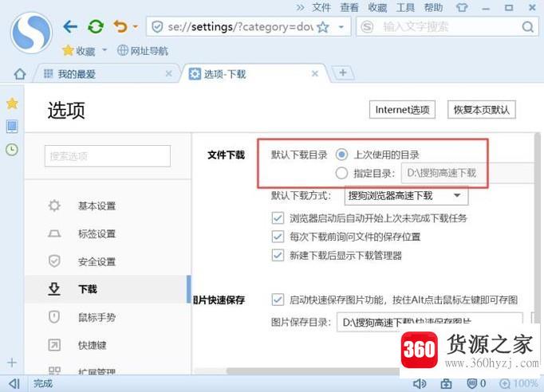Toggle 每次下载前询问文件的保存位置 checkbox

point(278,237)
